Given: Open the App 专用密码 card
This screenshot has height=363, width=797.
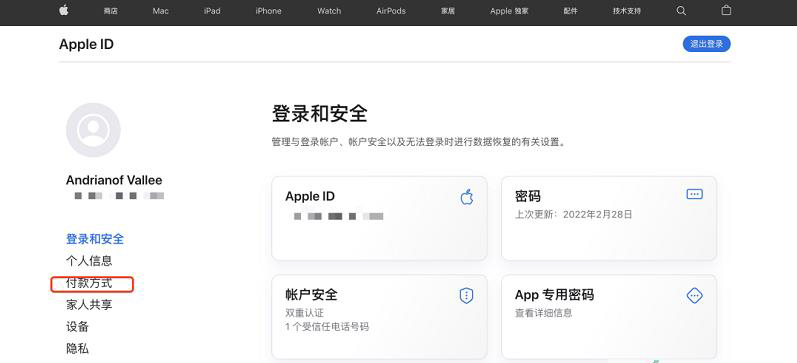Looking at the screenshot, I should [609, 317].
